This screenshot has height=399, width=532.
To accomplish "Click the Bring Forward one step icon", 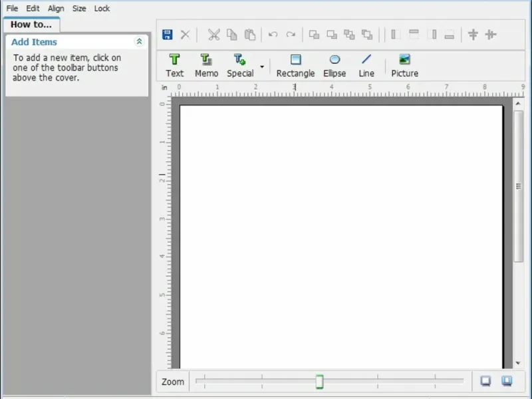I will click(350, 35).
